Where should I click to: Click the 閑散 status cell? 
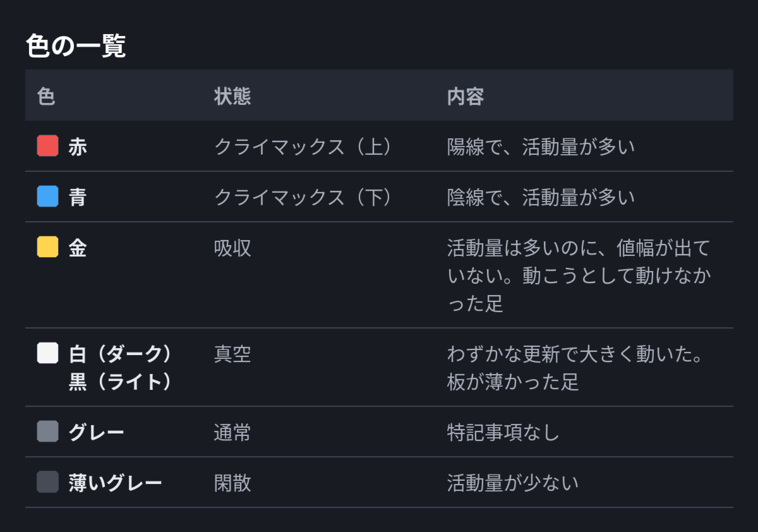click(x=232, y=483)
